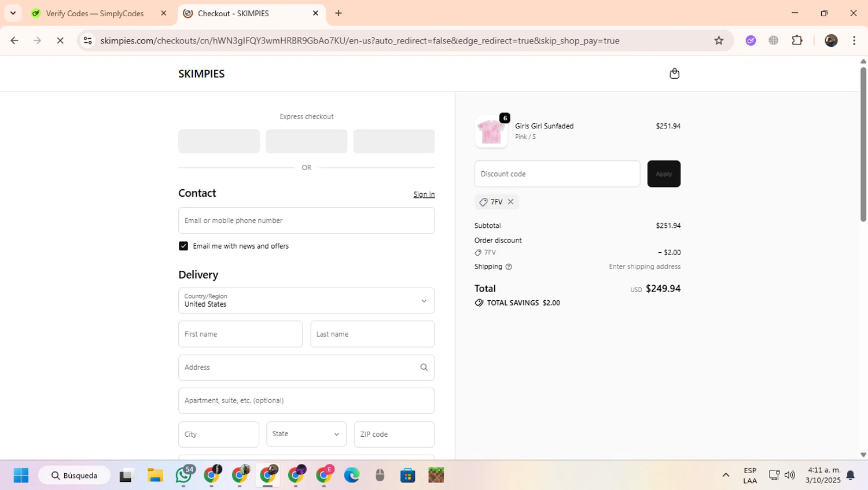Open Microsoft Store from the taskbar
This screenshot has width=868, height=490.
(408, 476)
